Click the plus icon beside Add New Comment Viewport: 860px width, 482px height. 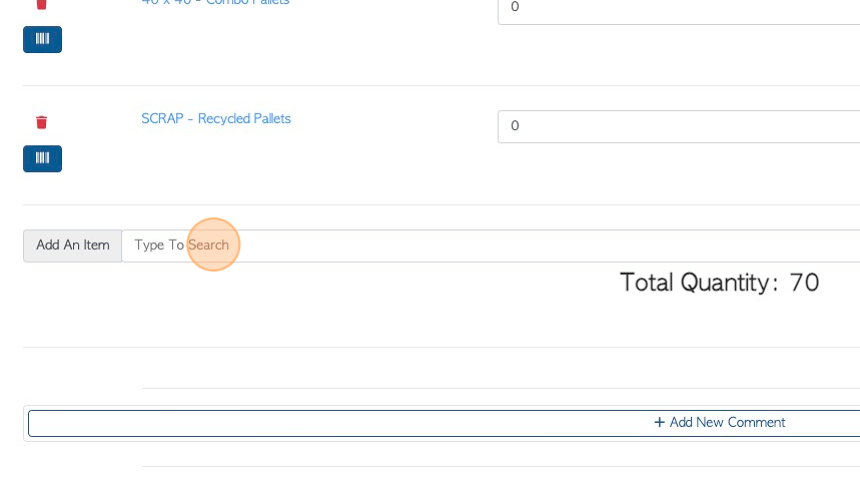coord(659,422)
